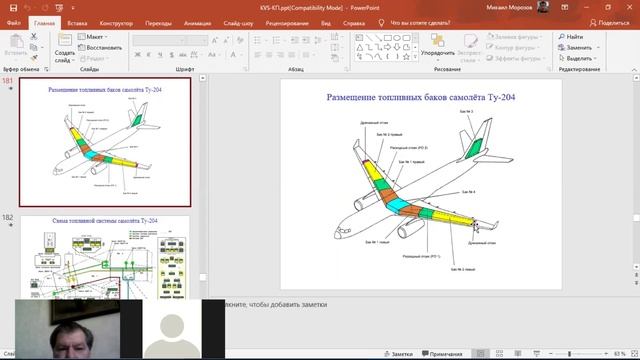Click Экспресс-стили quick styles button
Viewport: 640px width, 360px height.
469,49
